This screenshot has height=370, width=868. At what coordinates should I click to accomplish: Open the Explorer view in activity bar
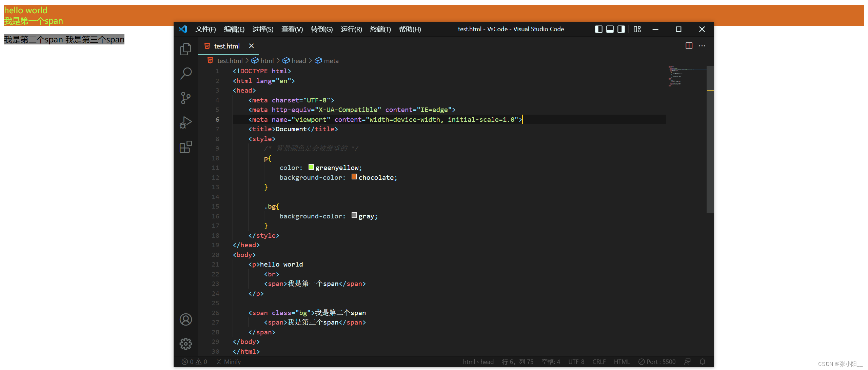tap(185, 49)
